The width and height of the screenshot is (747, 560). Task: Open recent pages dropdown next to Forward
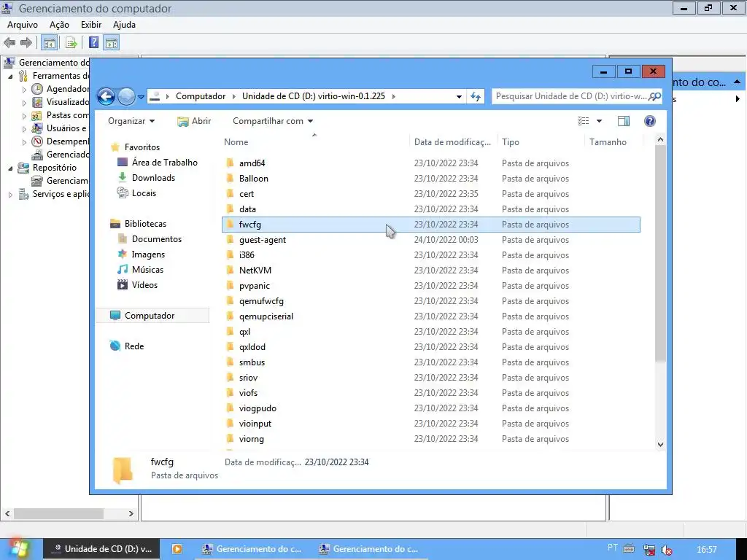[x=141, y=97]
